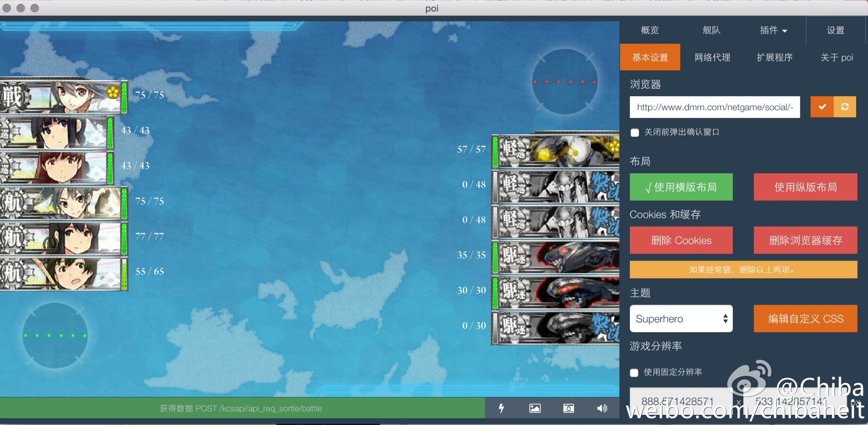The height and width of the screenshot is (425, 868).
Task: Expand the 插件 dropdown menu
Action: (773, 30)
